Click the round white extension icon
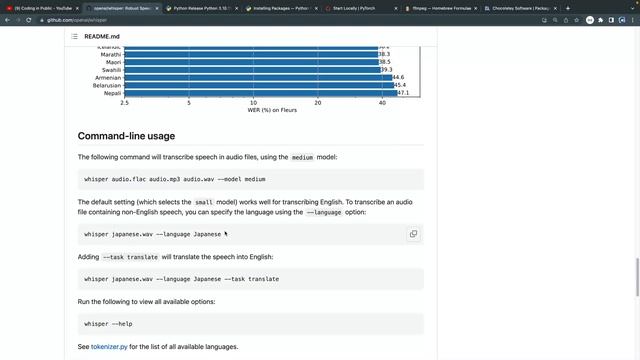The width and height of the screenshot is (640, 360). coord(590,20)
